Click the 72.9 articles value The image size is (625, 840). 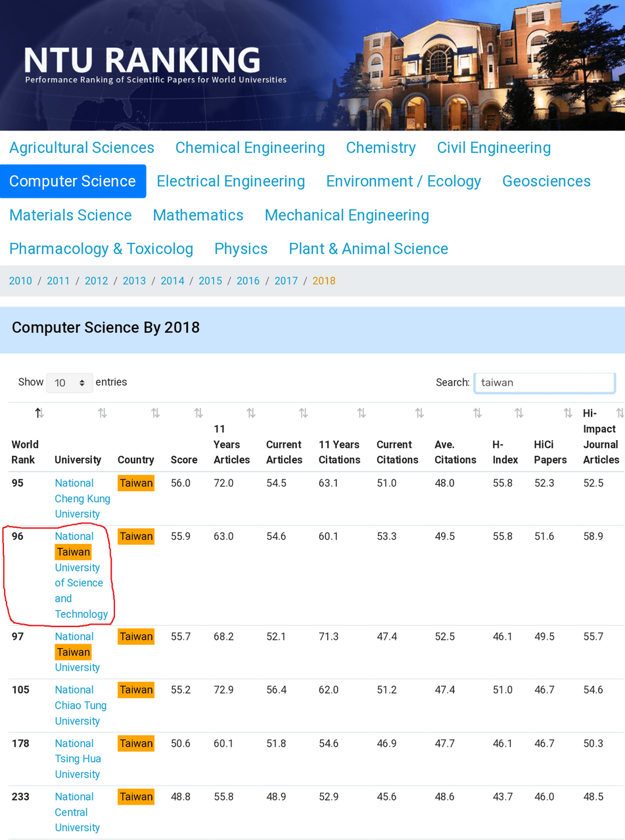click(x=223, y=690)
